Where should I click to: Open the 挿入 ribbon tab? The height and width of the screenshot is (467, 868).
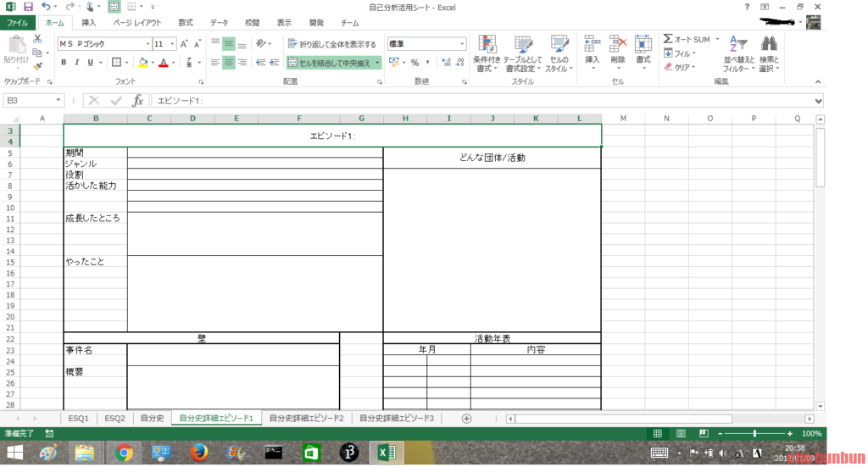88,23
